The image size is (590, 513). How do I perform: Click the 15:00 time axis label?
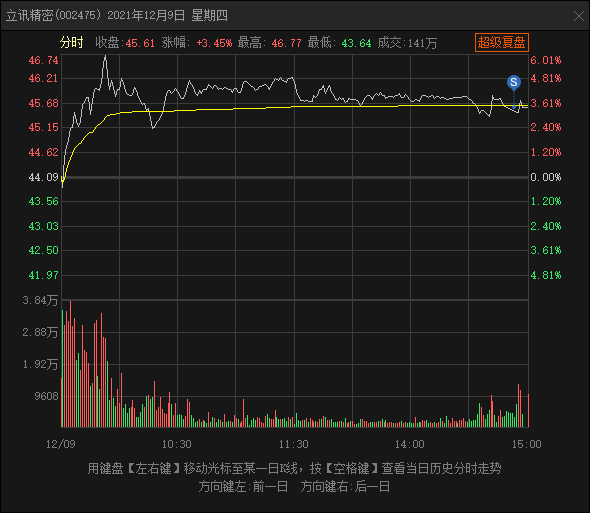526,444
